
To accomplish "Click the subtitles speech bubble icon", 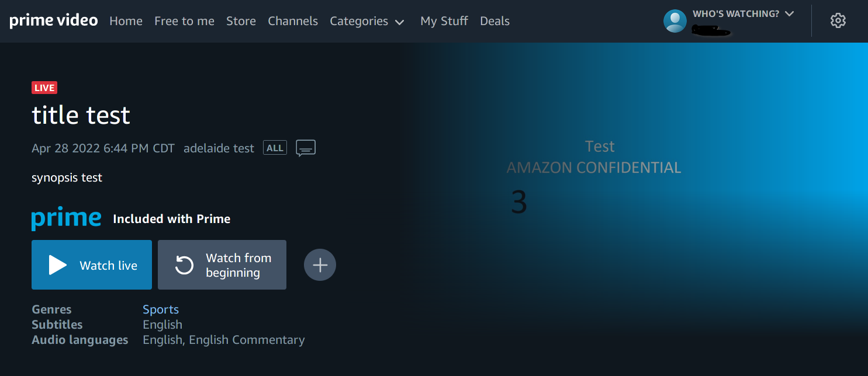I will [x=306, y=148].
